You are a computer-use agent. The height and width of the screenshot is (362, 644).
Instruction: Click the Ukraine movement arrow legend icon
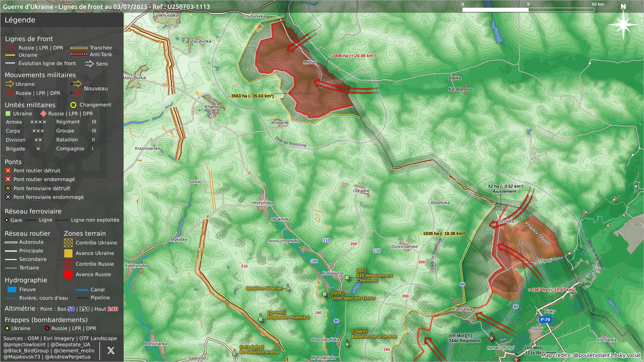coord(9,84)
